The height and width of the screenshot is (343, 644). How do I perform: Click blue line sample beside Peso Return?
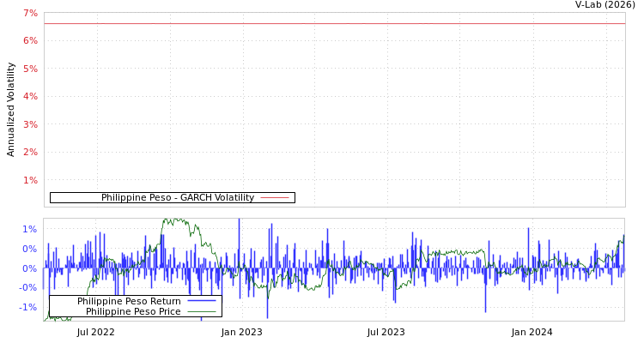201,301
